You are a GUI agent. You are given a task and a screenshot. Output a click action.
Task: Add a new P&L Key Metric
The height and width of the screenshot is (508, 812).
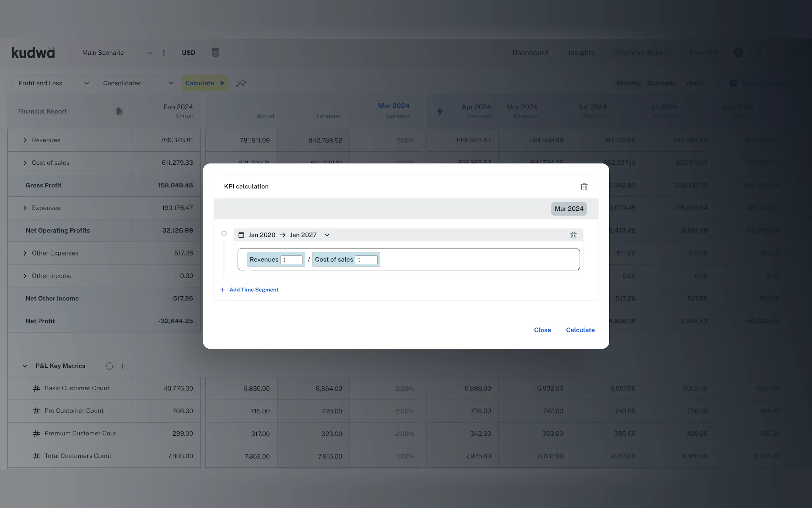pyautogui.click(x=122, y=366)
